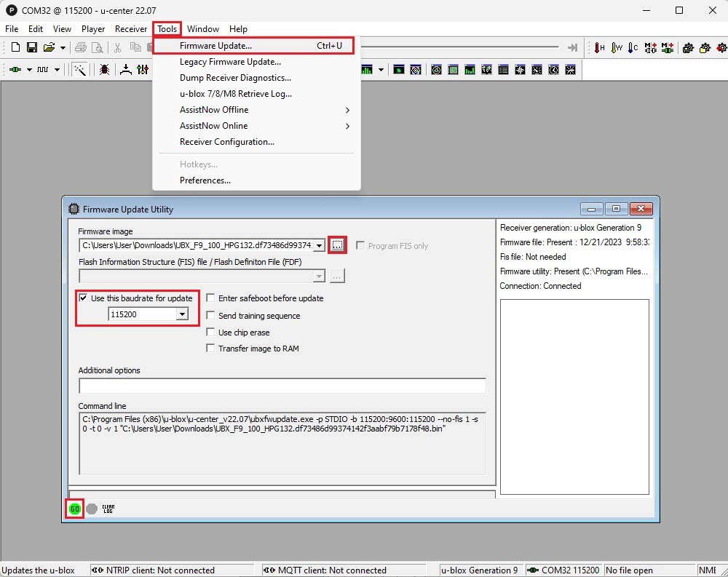Open the Receiver menu
Image resolution: width=728 pixels, height=577 pixels.
[131, 29]
